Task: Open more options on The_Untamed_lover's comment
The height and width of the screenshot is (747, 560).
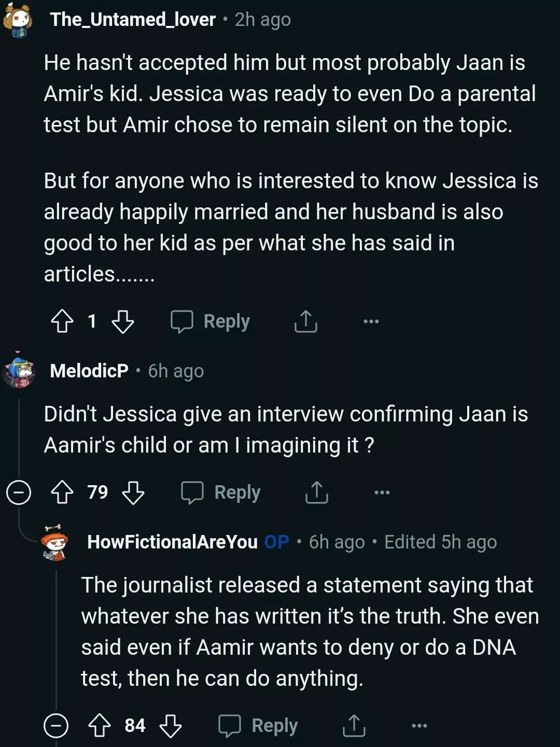Action: click(x=371, y=321)
